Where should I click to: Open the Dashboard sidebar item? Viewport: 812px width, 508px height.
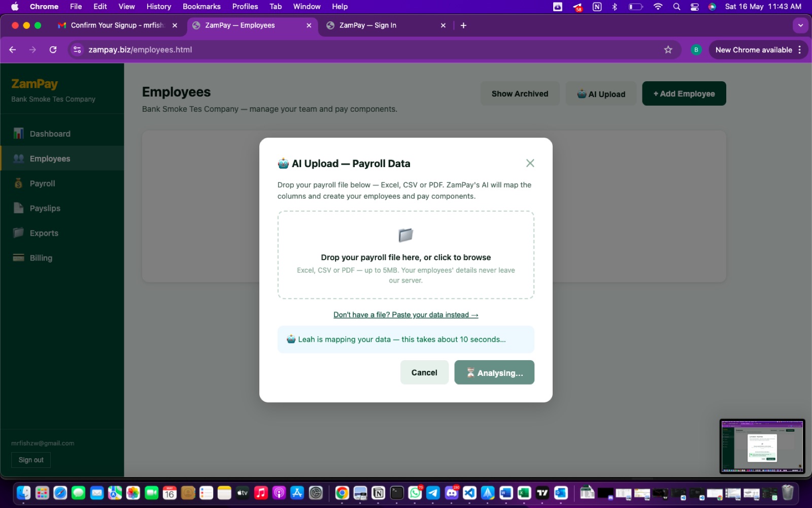point(62,134)
